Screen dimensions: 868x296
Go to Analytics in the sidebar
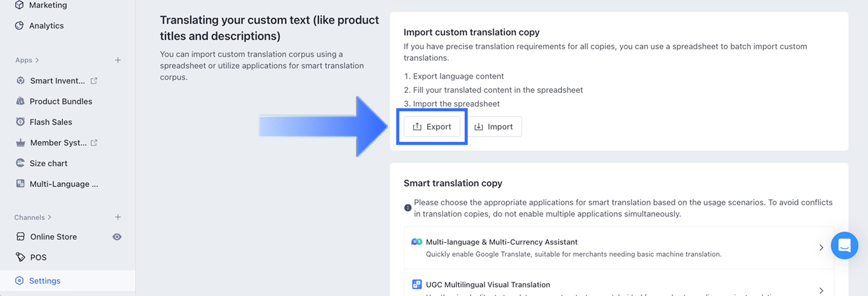tap(46, 26)
